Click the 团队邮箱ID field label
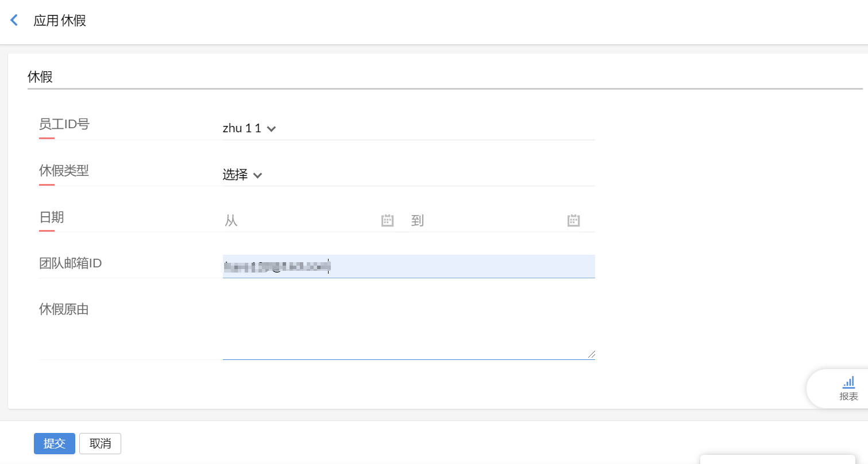 click(70, 263)
